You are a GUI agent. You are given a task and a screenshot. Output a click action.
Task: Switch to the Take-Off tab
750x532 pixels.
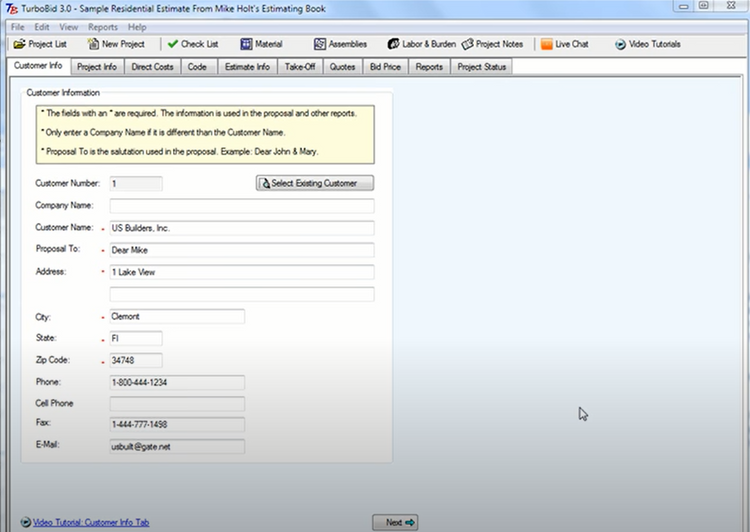(300, 67)
